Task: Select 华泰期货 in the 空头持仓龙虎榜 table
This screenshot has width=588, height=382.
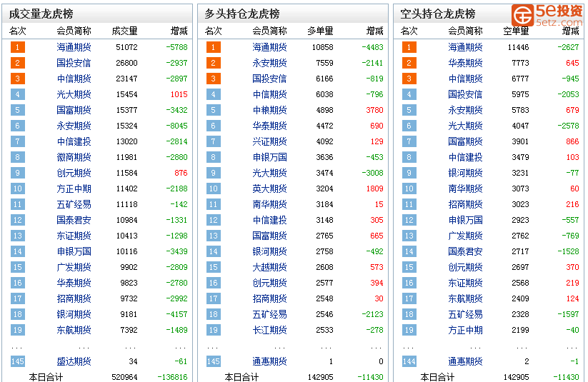Action: pyautogui.click(x=465, y=63)
